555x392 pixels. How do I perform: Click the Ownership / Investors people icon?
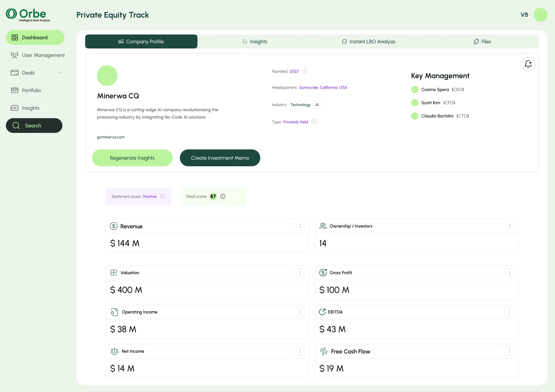(323, 226)
